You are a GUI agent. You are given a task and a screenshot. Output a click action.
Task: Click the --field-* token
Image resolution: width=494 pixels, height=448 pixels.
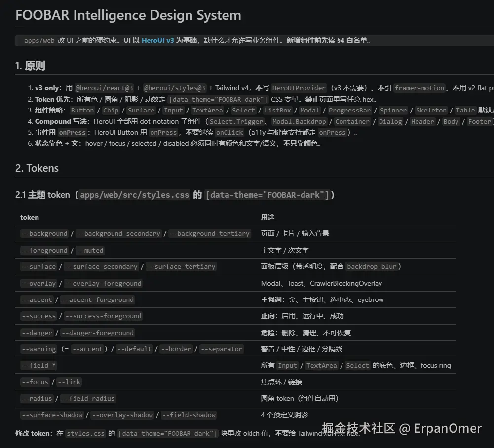tap(39, 366)
